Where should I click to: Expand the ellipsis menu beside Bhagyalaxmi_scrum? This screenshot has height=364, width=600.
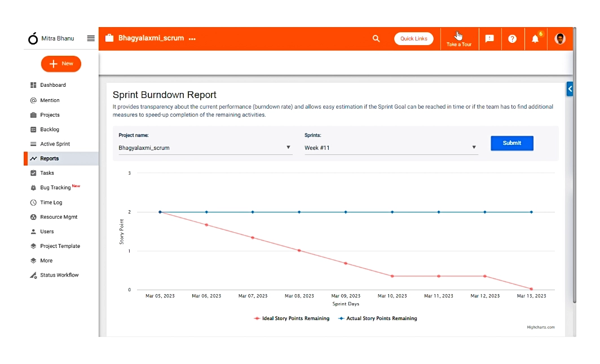click(192, 38)
